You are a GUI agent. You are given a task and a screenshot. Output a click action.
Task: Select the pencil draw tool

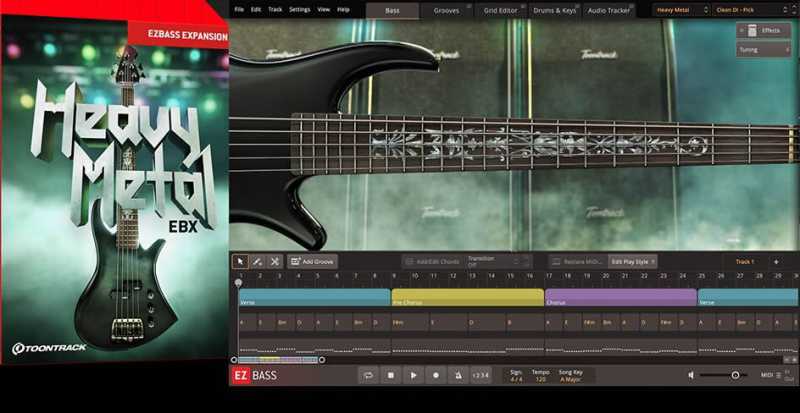click(x=258, y=261)
